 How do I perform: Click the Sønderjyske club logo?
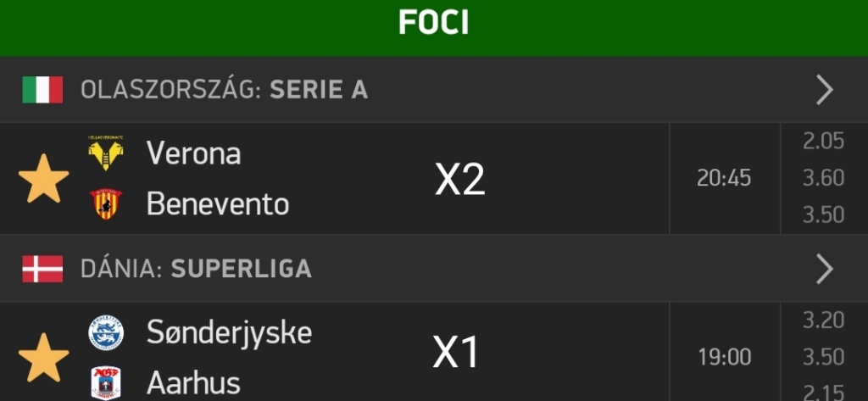click(106, 332)
